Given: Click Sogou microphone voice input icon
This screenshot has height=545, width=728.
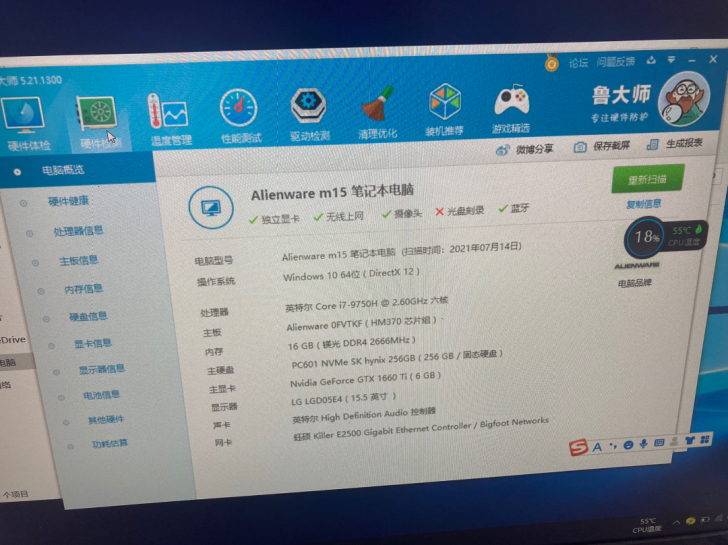Looking at the screenshot, I should coord(644,444).
